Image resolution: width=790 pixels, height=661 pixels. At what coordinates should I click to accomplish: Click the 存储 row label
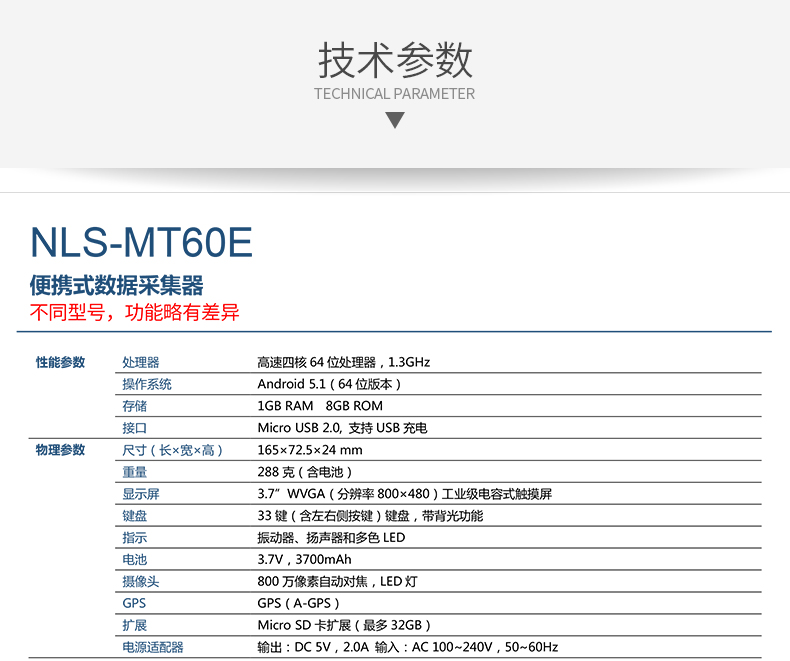tap(135, 406)
